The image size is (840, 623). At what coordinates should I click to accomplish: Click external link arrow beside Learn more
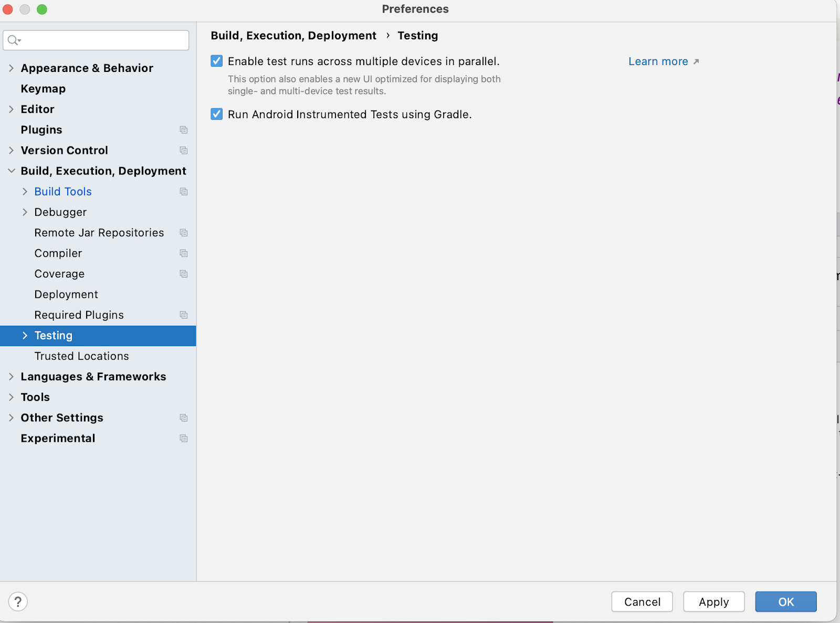pos(696,62)
